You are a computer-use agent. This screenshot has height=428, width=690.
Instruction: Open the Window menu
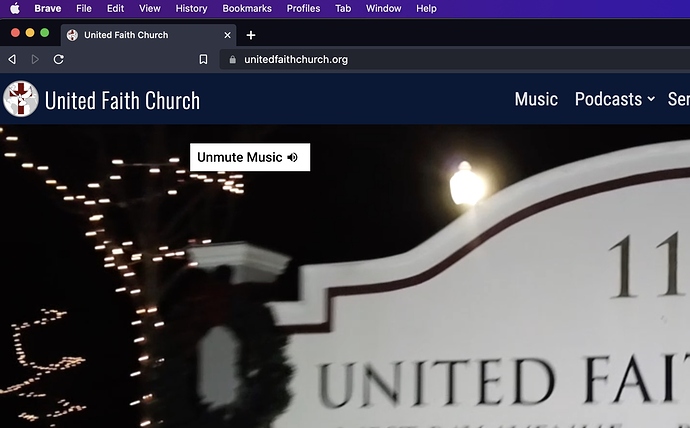coord(383,8)
